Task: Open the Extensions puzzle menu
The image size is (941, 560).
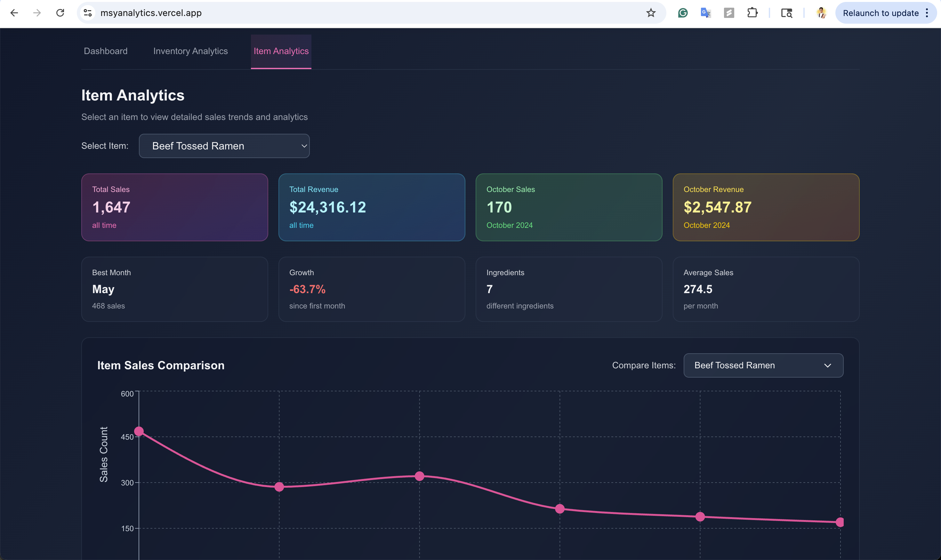Action: click(752, 13)
